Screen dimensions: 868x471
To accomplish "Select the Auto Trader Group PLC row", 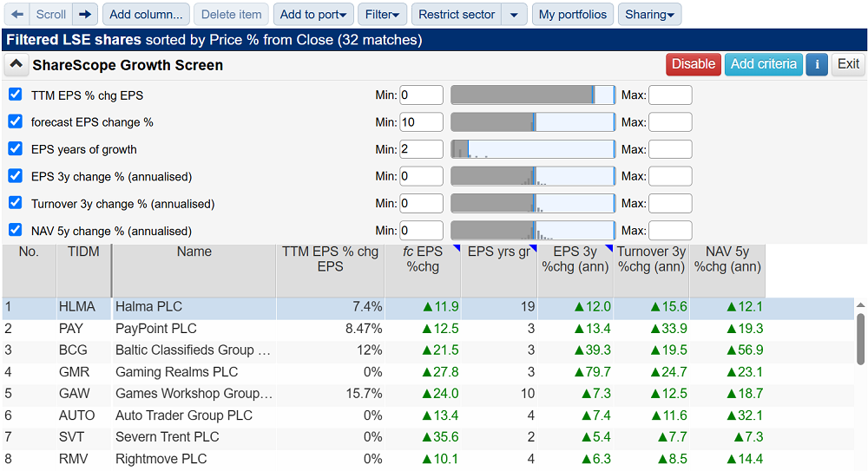I will [x=428, y=415].
